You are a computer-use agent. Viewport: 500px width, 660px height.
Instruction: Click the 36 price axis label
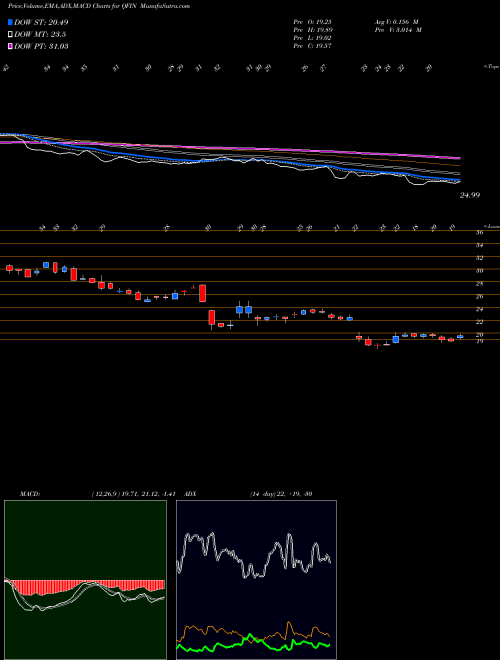(x=479, y=232)
